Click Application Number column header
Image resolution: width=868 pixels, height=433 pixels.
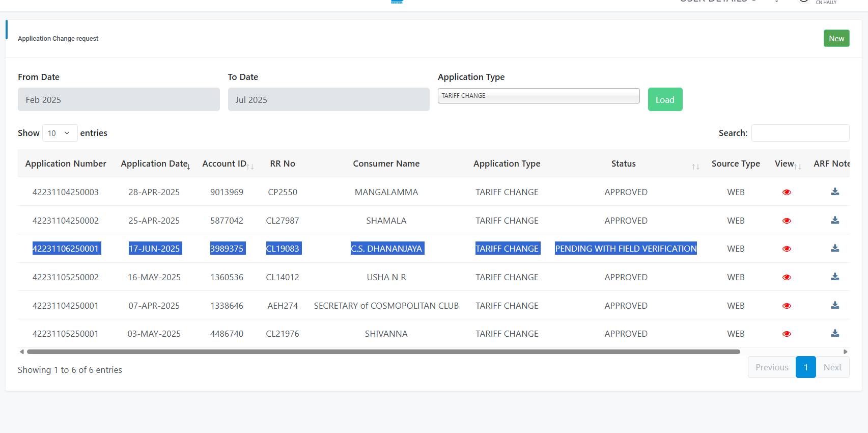pos(66,164)
